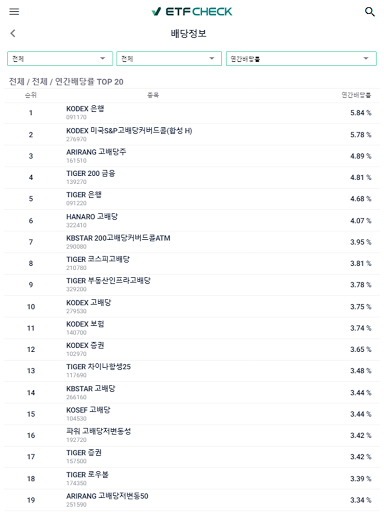Open the 연간배당률 sort dropdown
Image resolution: width=384 pixels, height=512 pixels.
pyautogui.click(x=301, y=59)
